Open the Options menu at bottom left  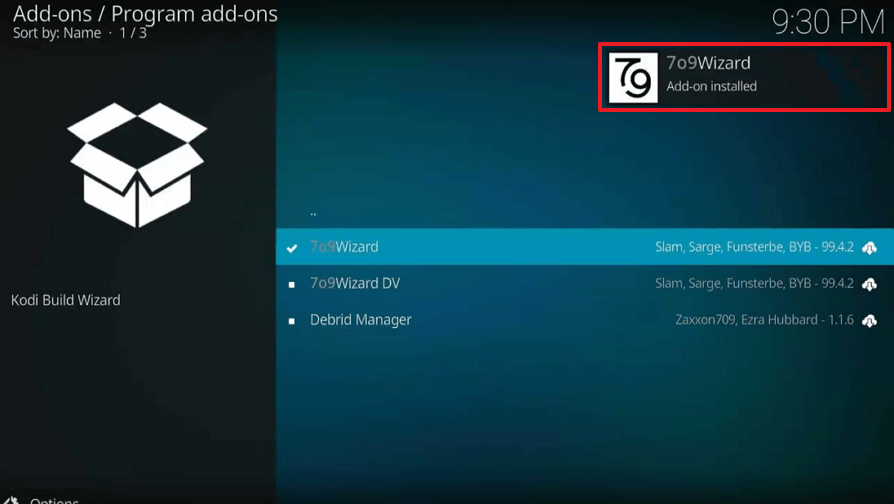tap(41, 500)
